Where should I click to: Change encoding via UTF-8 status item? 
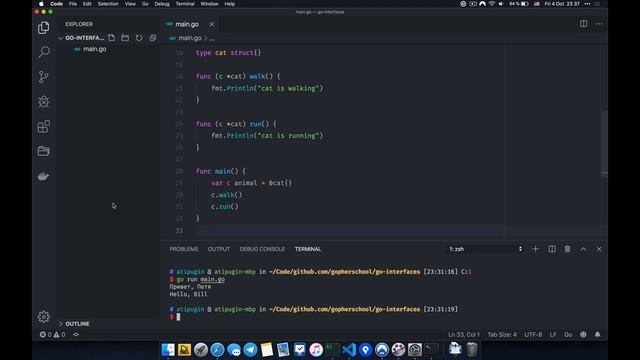click(x=533, y=335)
